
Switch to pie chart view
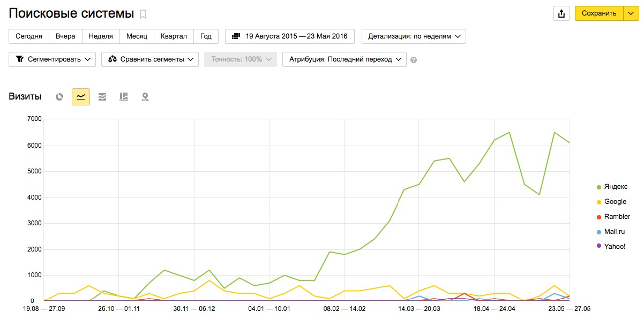[59, 97]
